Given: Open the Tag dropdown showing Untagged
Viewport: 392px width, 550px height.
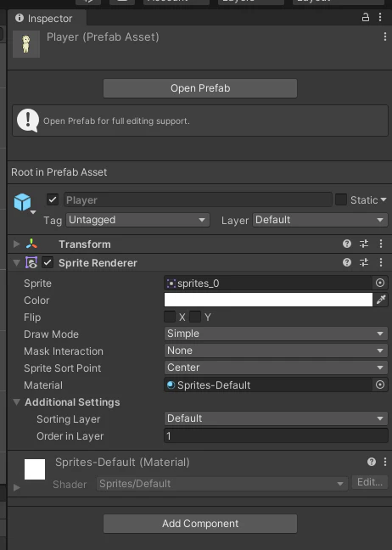Looking at the screenshot, I should [137, 220].
